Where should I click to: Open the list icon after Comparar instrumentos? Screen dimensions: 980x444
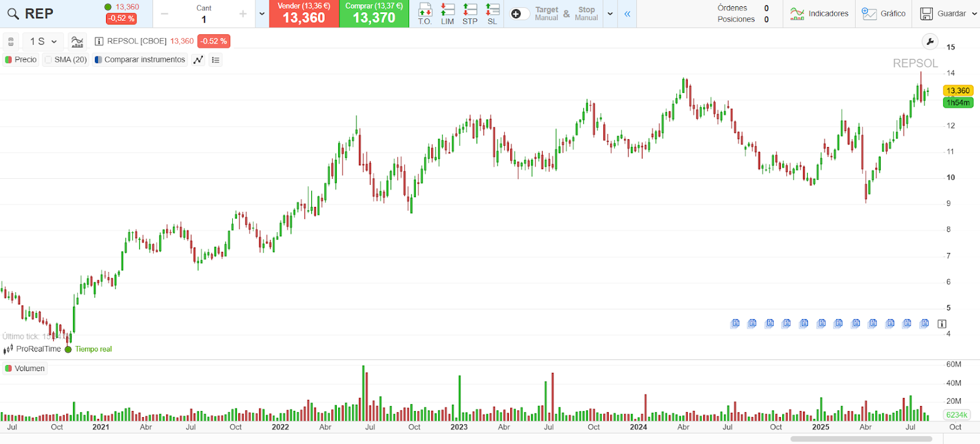(216, 59)
